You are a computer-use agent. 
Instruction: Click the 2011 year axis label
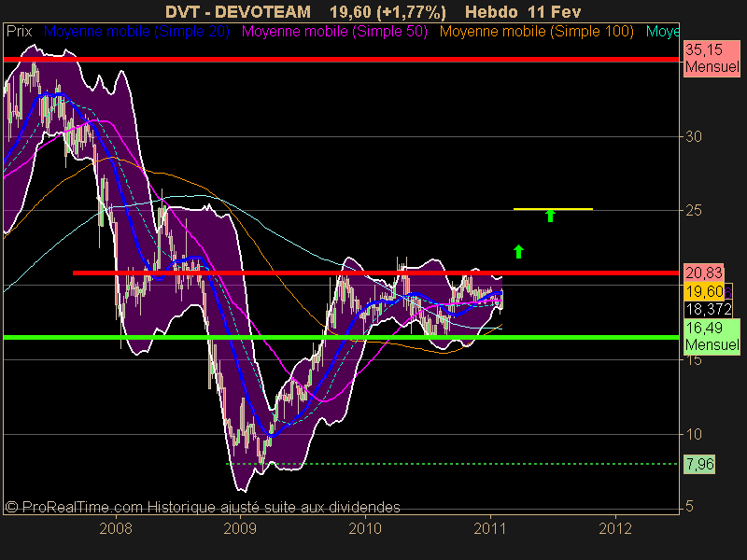pos(490,528)
